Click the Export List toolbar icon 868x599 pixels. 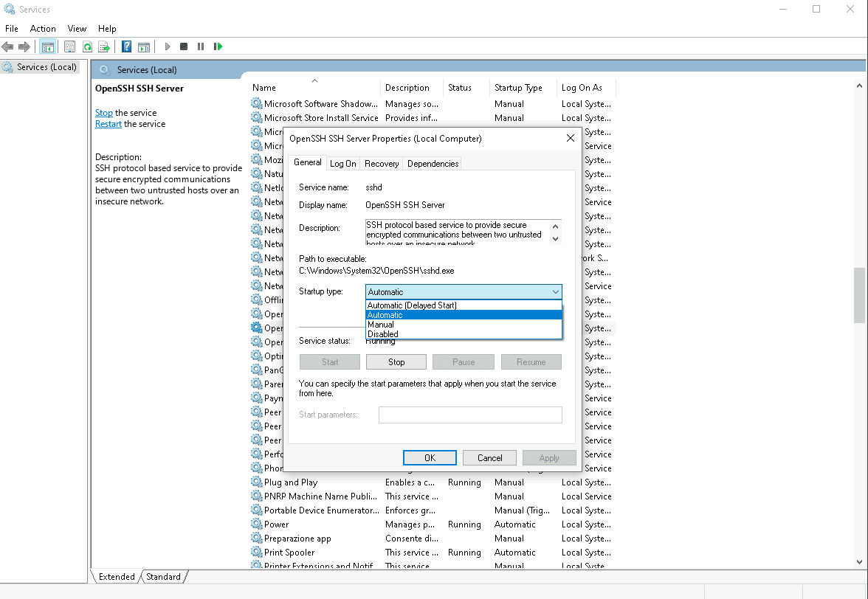tap(104, 47)
